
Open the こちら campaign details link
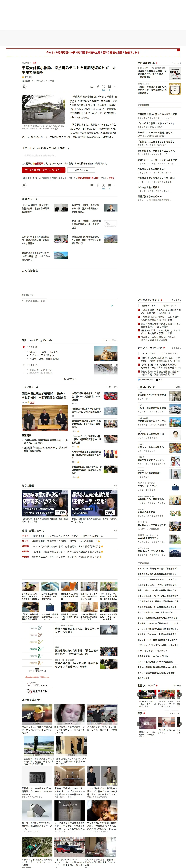tap(111, 178)
